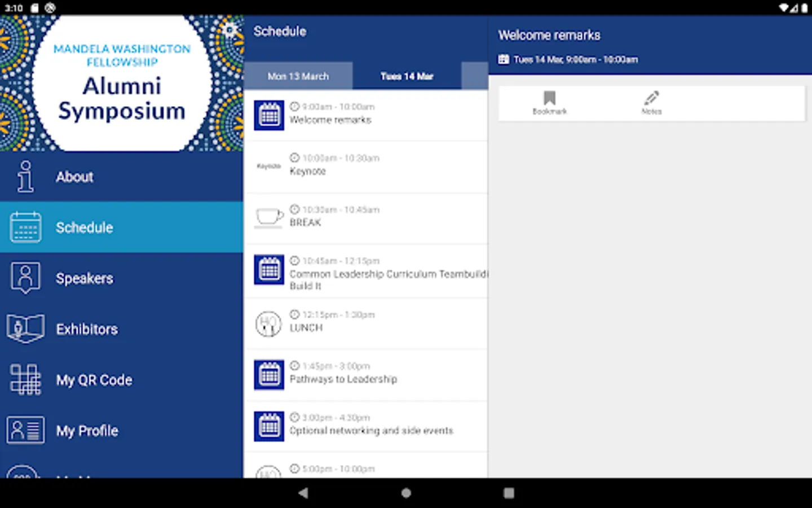Open the About menu item
Image resolution: width=812 pixels, height=508 pixels.
[x=122, y=177]
